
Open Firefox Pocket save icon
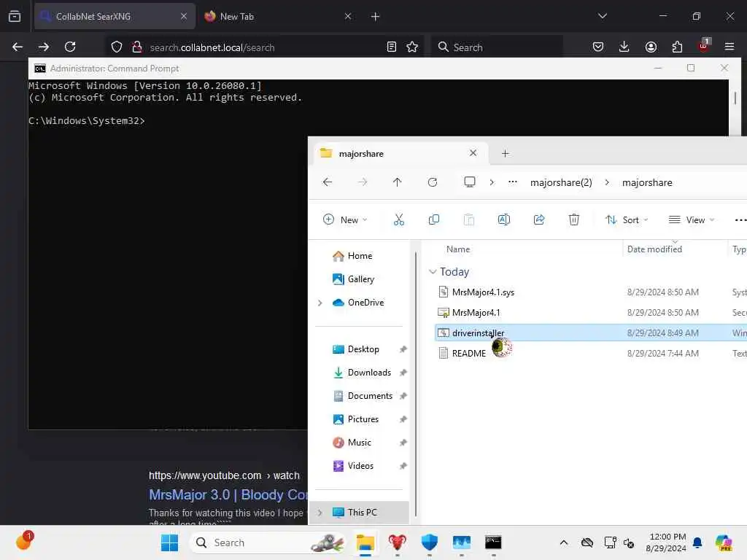click(598, 47)
